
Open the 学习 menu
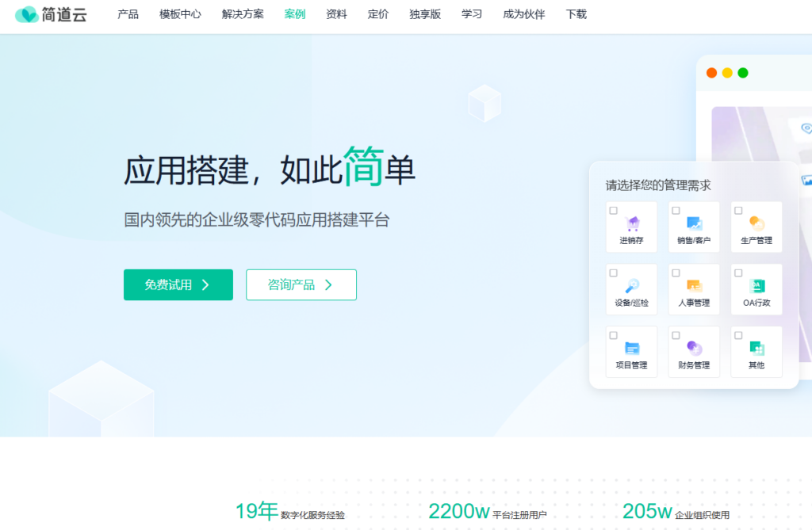point(472,14)
